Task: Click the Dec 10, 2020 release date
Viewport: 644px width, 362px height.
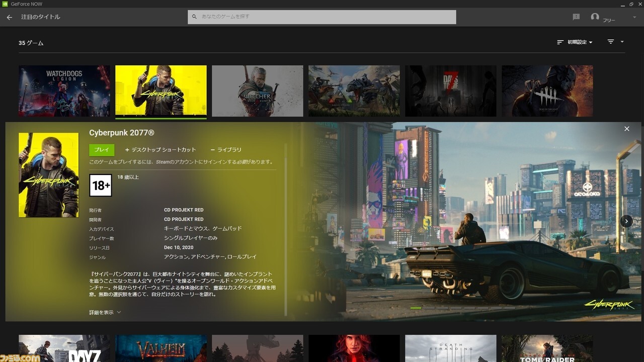Action: pos(179,247)
